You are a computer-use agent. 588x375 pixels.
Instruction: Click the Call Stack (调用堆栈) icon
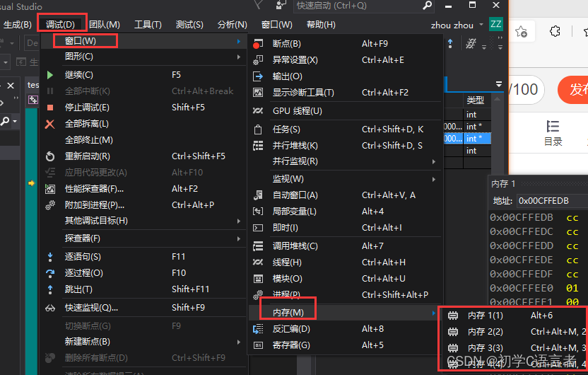[258, 246]
